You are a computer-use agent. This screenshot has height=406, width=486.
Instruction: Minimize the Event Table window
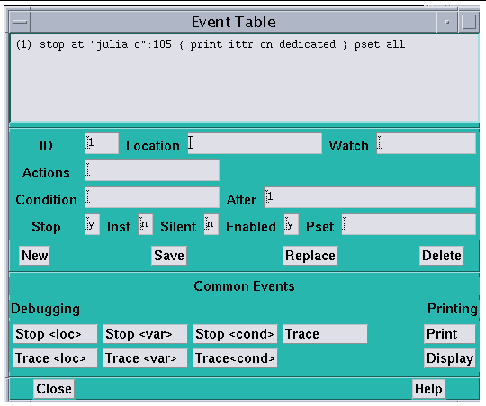(447, 22)
